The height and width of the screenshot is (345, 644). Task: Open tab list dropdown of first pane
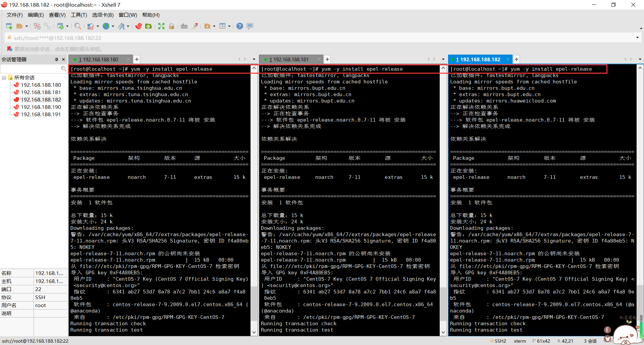[x=254, y=59]
